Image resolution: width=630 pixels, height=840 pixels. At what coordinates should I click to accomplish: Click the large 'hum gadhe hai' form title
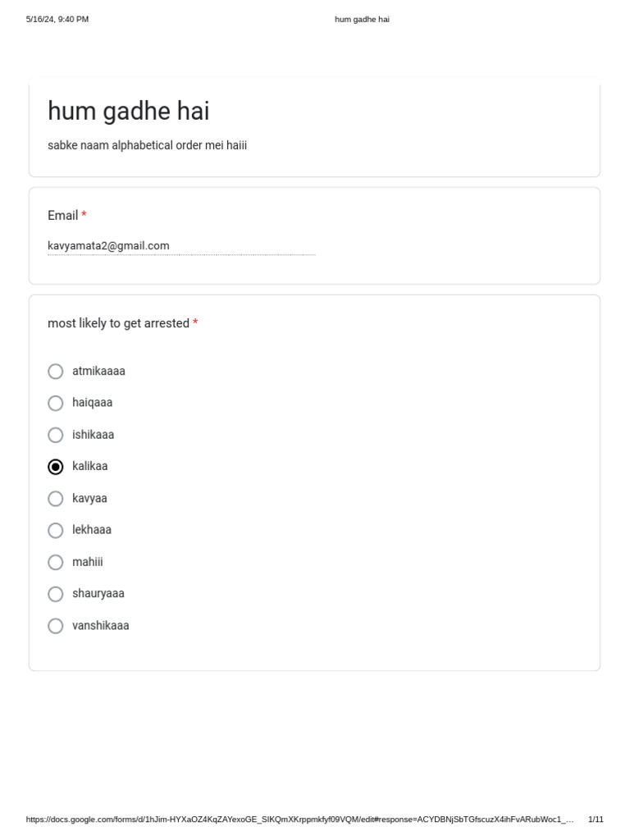128,112
